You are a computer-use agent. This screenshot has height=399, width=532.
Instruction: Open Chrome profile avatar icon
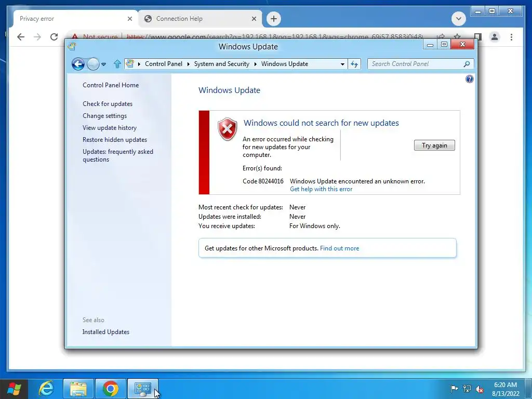(495, 37)
